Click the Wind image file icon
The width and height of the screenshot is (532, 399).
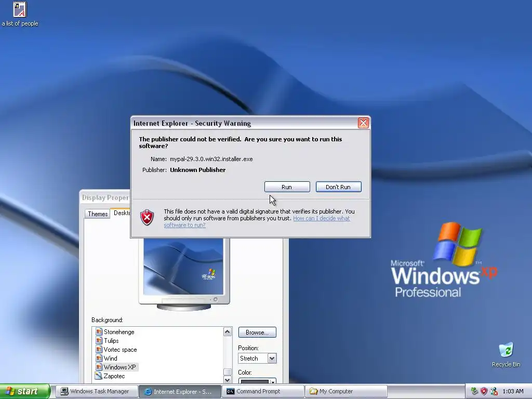tap(99, 358)
